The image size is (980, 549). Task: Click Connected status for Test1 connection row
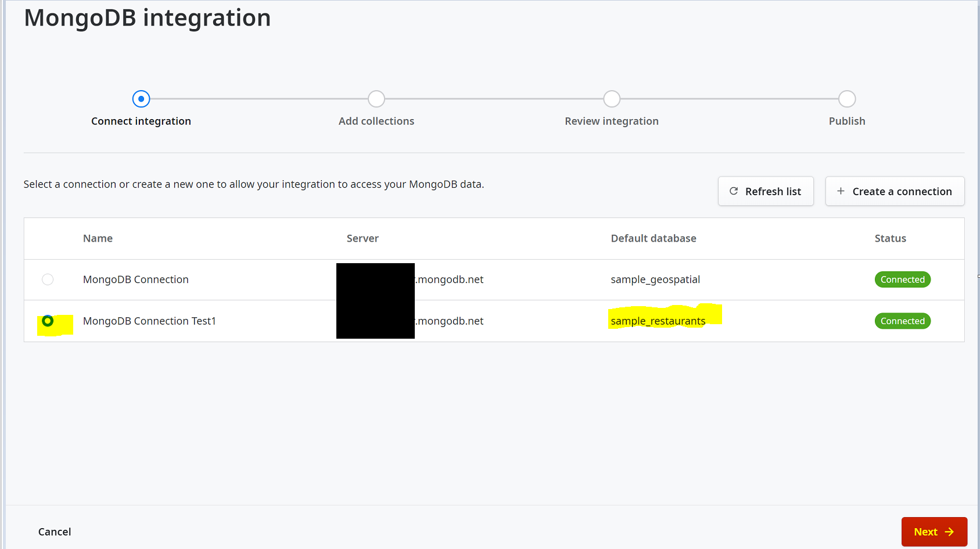point(903,321)
